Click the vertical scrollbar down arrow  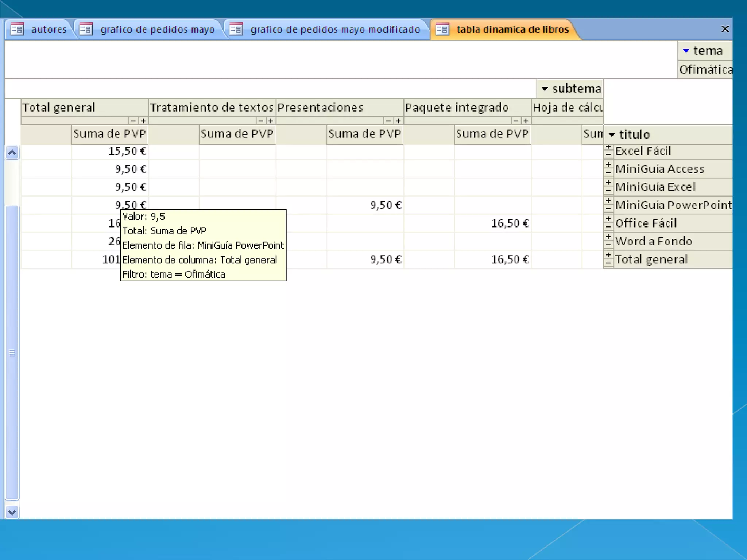point(12,513)
